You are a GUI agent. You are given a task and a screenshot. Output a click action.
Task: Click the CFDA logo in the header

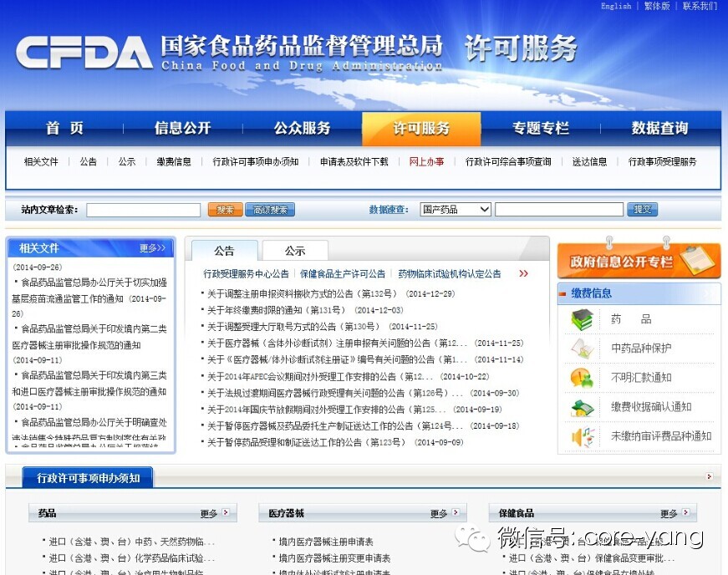click(x=84, y=53)
